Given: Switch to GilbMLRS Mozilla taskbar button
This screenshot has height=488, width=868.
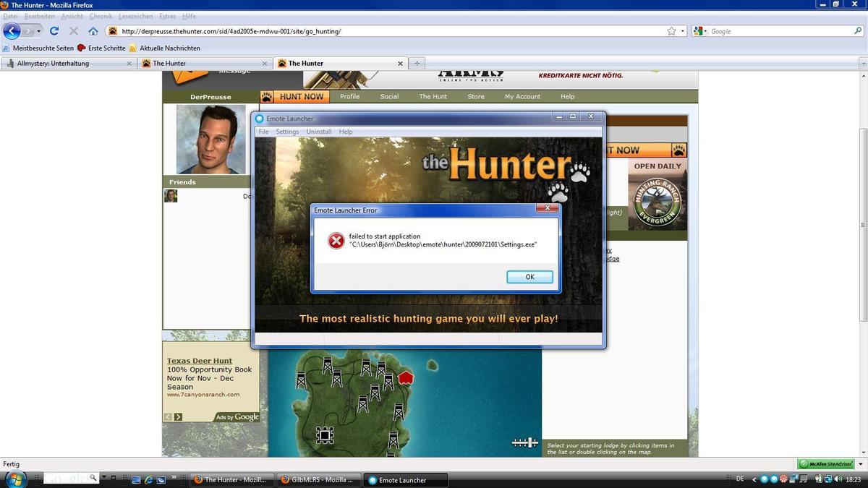Looking at the screenshot, I should click(x=318, y=479).
